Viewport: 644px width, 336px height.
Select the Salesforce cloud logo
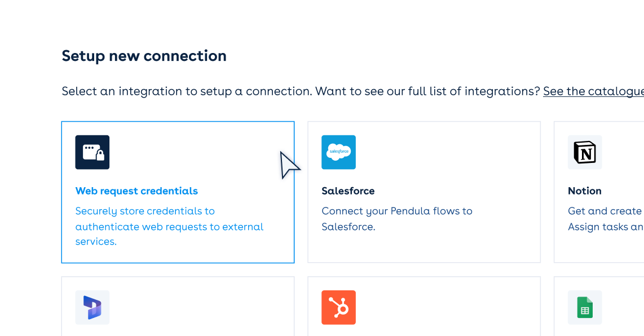(338, 152)
